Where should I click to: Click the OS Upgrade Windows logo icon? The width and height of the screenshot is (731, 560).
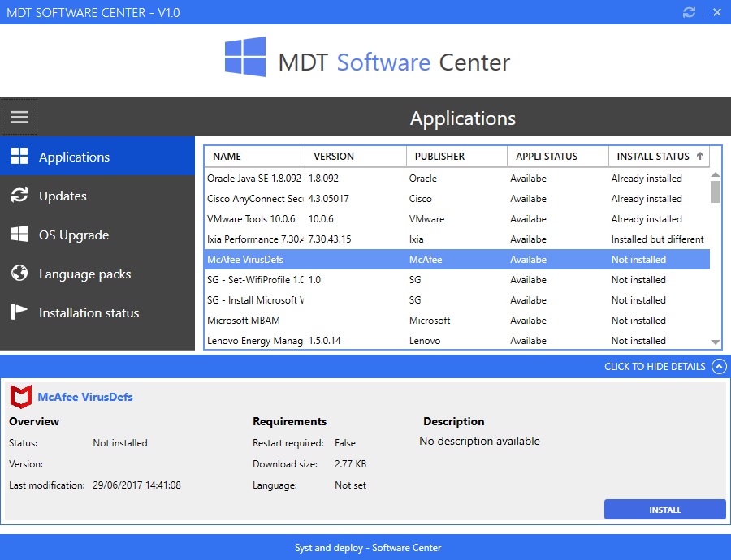click(19, 235)
